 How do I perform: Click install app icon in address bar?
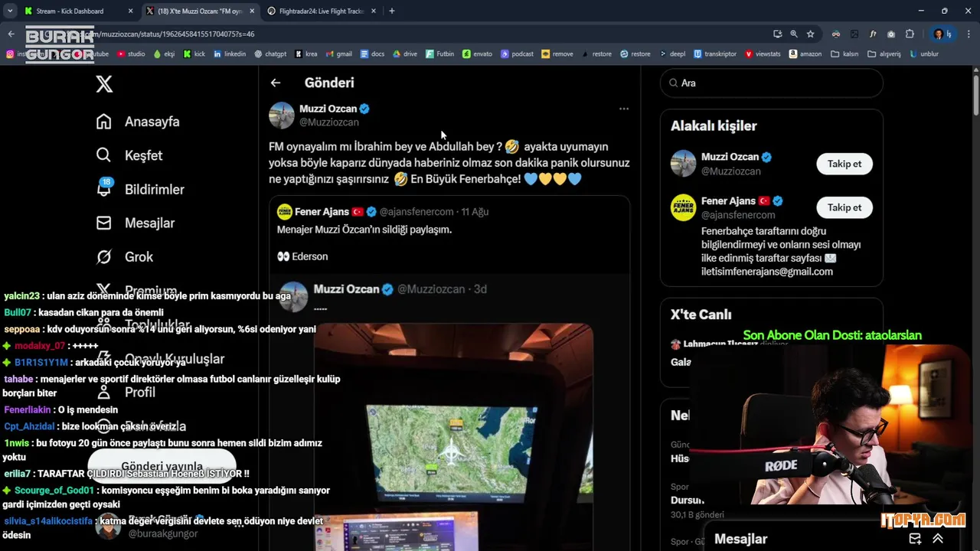click(x=778, y=34)
